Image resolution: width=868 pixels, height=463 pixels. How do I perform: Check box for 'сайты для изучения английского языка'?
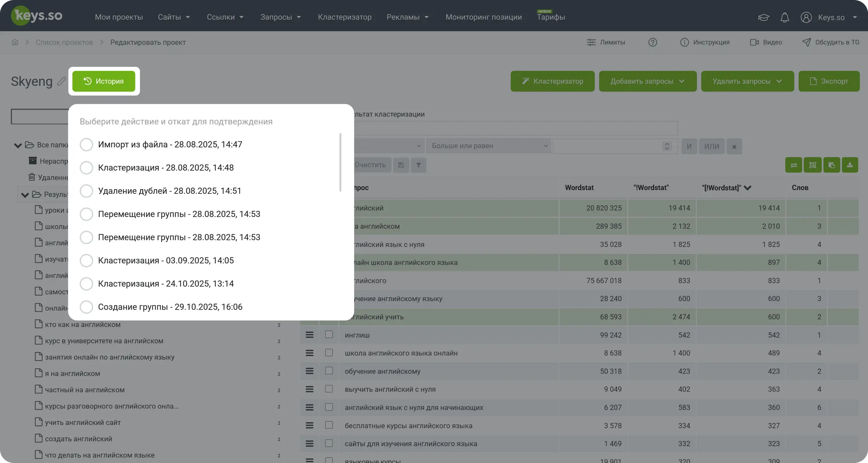(329, 443)
